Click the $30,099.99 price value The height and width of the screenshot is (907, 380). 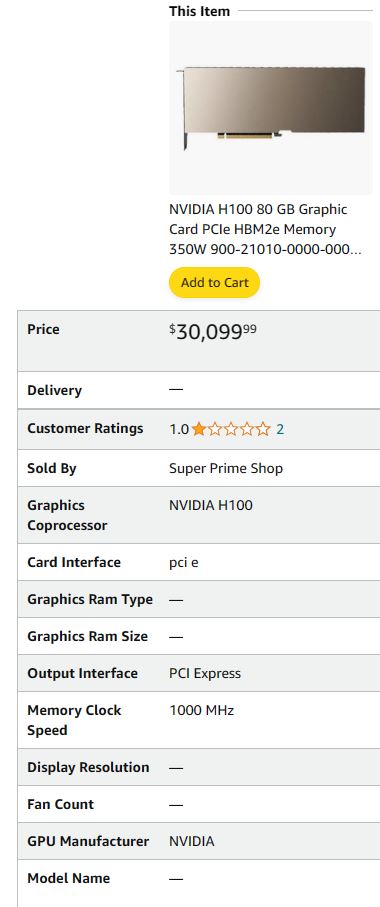coord(213,331)
